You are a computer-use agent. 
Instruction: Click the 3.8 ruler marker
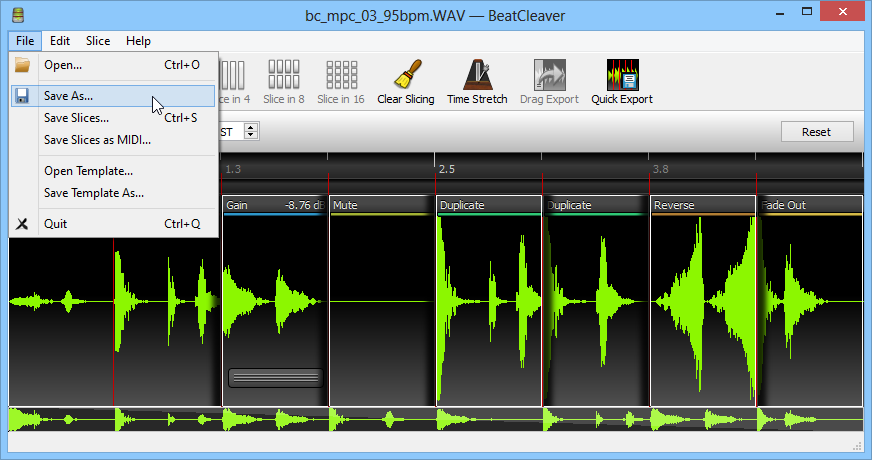[x=661, y=169]
